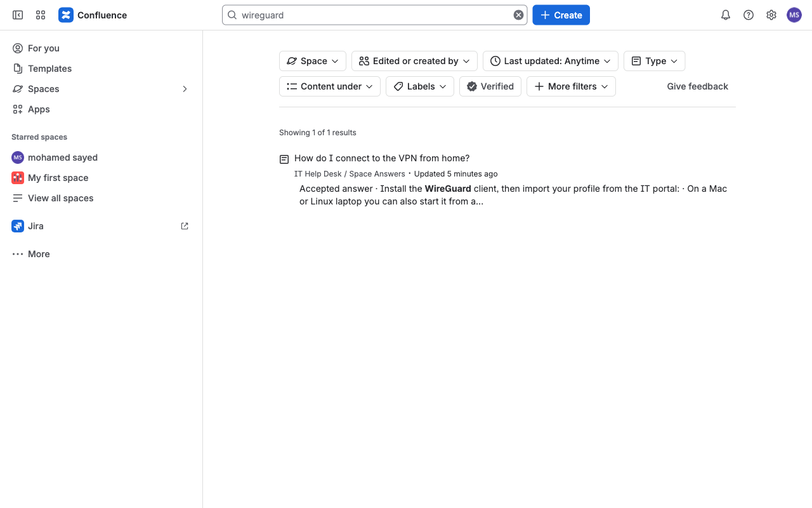Click the Confluence logo
The height and width of the screenshot is (508, 812).
point(93,15)
